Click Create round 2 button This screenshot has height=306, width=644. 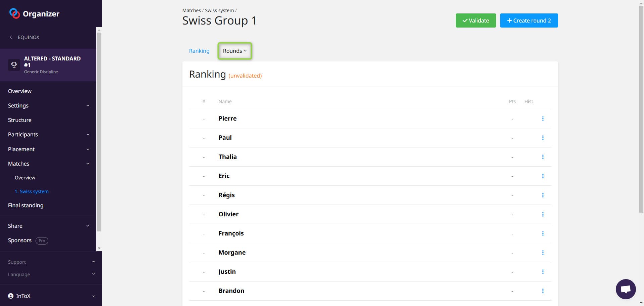coord(529,20)
